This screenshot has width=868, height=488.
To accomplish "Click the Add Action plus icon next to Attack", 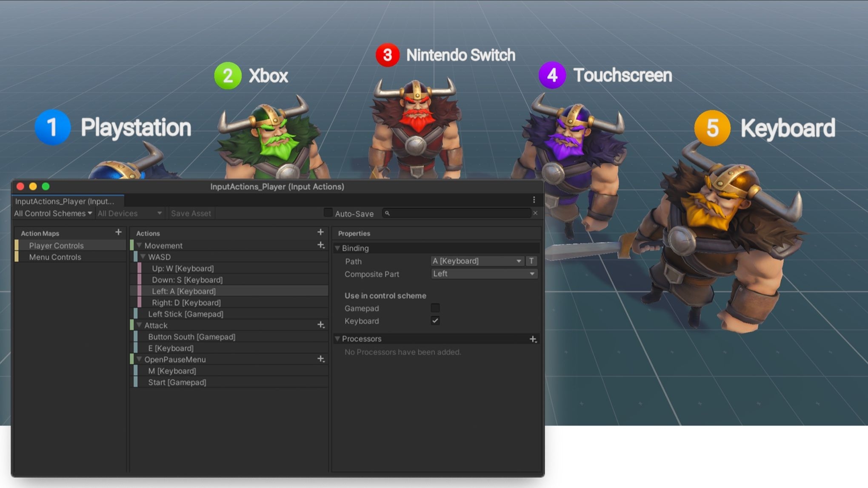I will [320, 325].
